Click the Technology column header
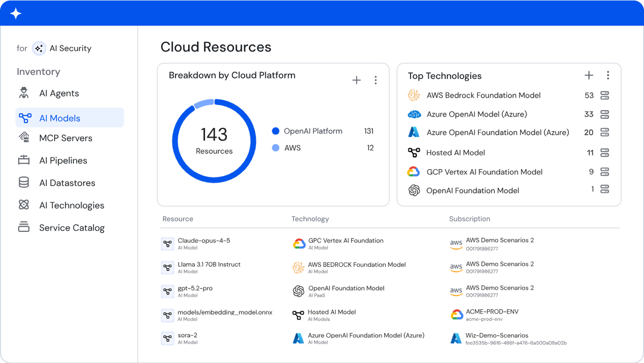Screen dimensions: 644x363 pos(310,219)
